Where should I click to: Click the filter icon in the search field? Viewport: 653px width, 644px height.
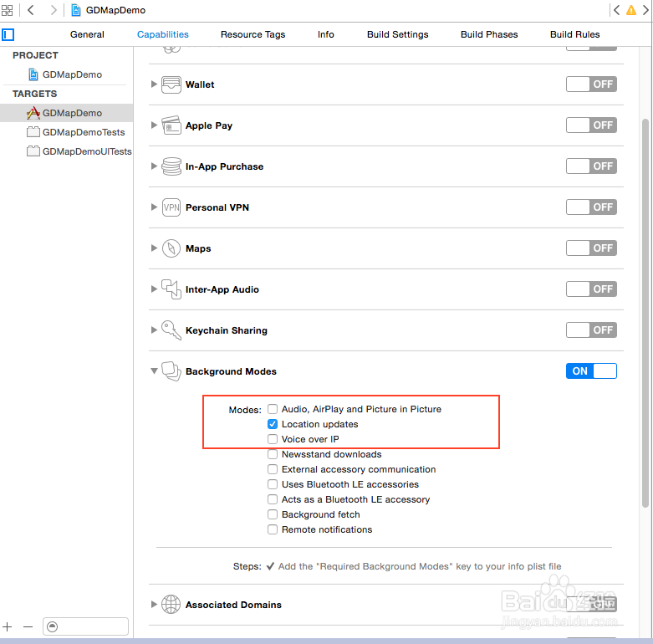[x=53, y=626]
